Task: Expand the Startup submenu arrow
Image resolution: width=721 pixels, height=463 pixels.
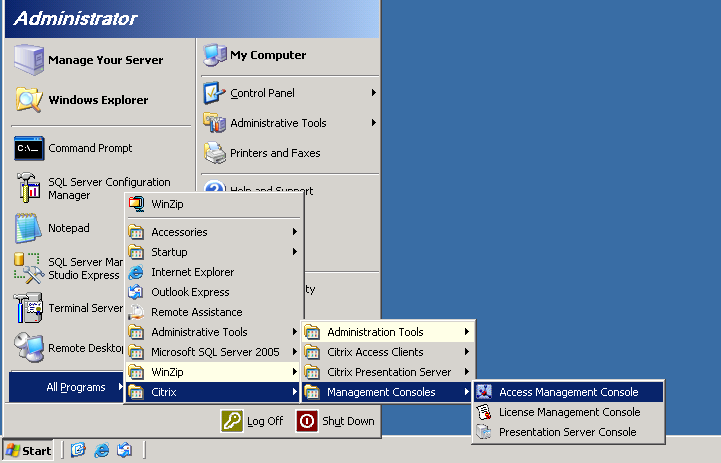Action: tap(294, 252)
